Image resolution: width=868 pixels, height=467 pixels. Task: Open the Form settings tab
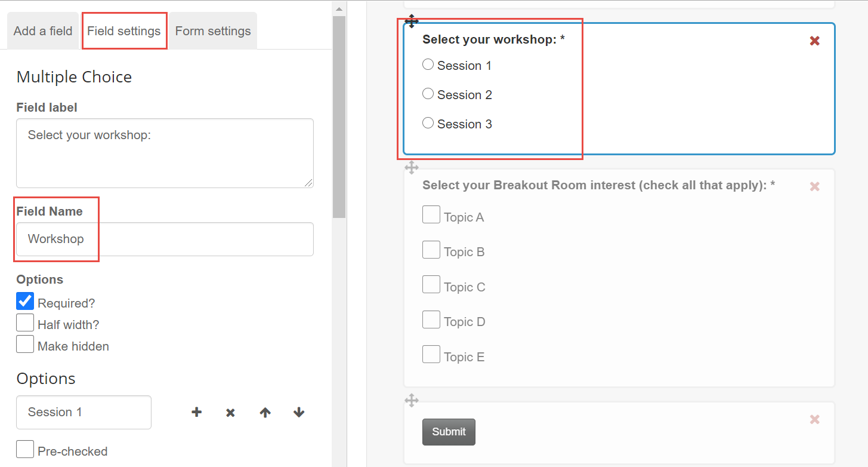click(x=213, y=31)
